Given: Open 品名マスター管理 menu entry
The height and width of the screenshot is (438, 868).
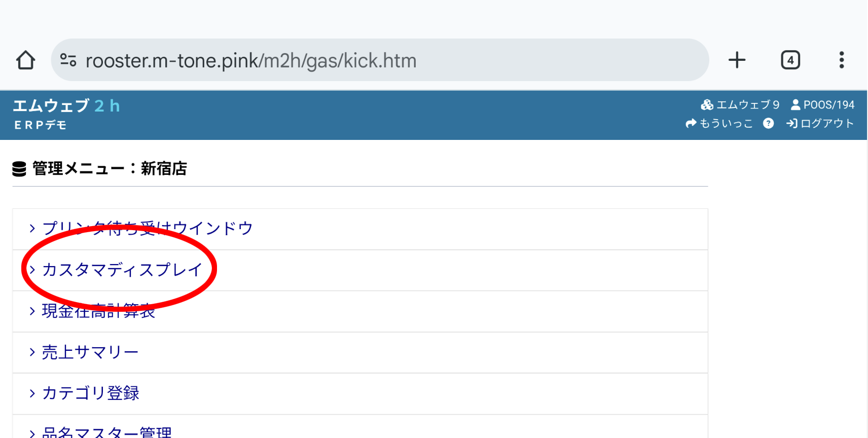Looking at the screenshot, I should [x=107, y=432].
